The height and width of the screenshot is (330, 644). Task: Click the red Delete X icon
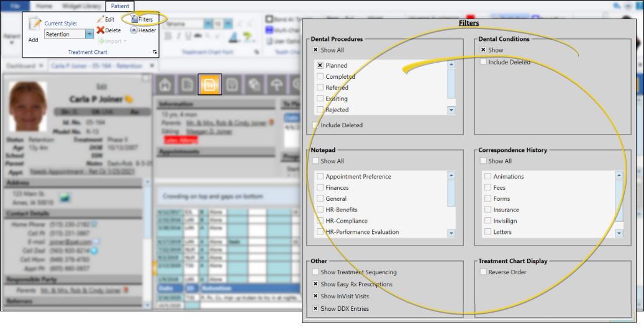[101, 30]
